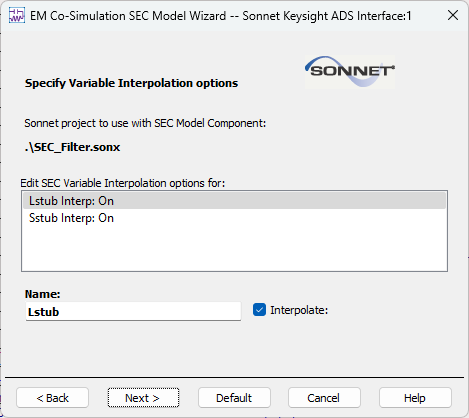Screen dimensions: 469x418
Task: Click the Name field containing Lstub
Action: [133, 312]
